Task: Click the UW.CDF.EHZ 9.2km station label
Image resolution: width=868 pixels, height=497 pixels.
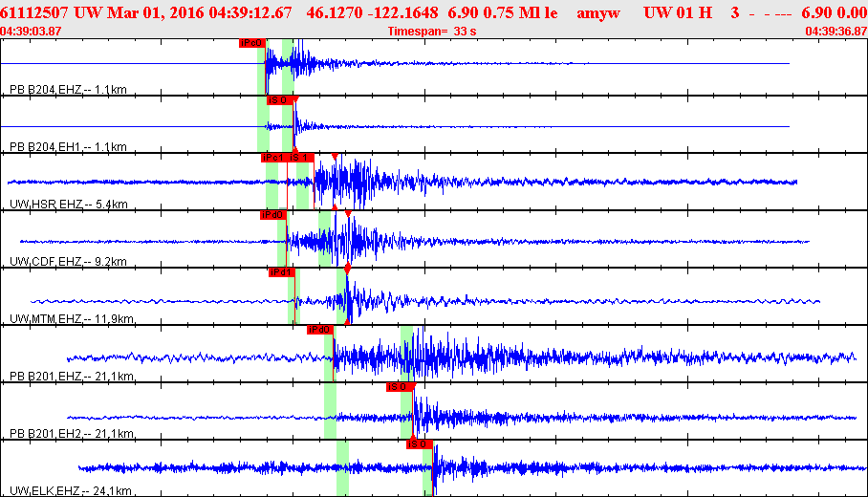Action: point(68,261)
